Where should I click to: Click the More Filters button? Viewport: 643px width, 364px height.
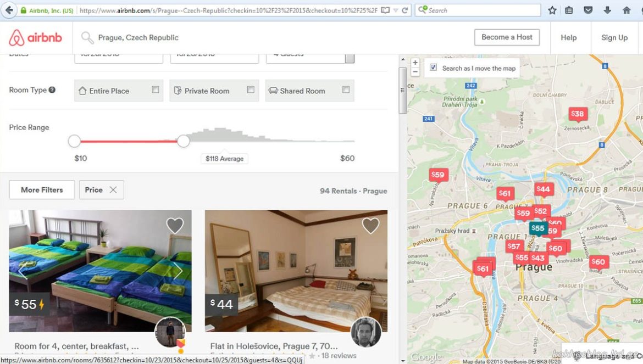pyautogui.click(x=42, y=190)
